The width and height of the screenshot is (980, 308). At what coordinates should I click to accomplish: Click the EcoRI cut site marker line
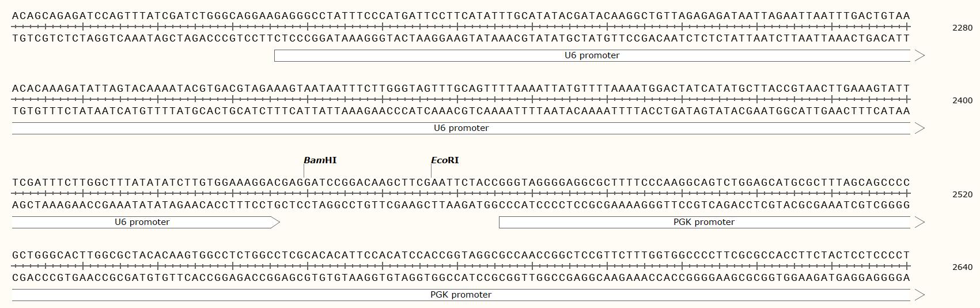[x=432, y=171]
